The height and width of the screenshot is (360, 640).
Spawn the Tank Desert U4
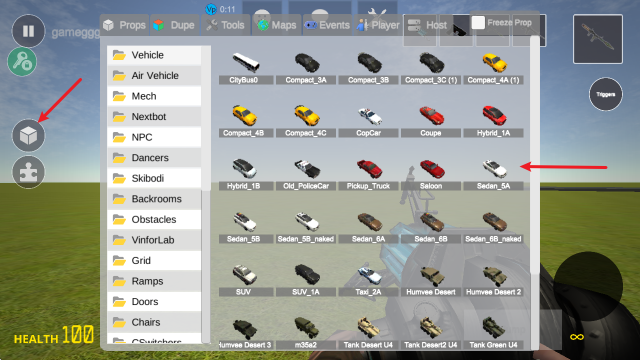(x=369, y=333)
